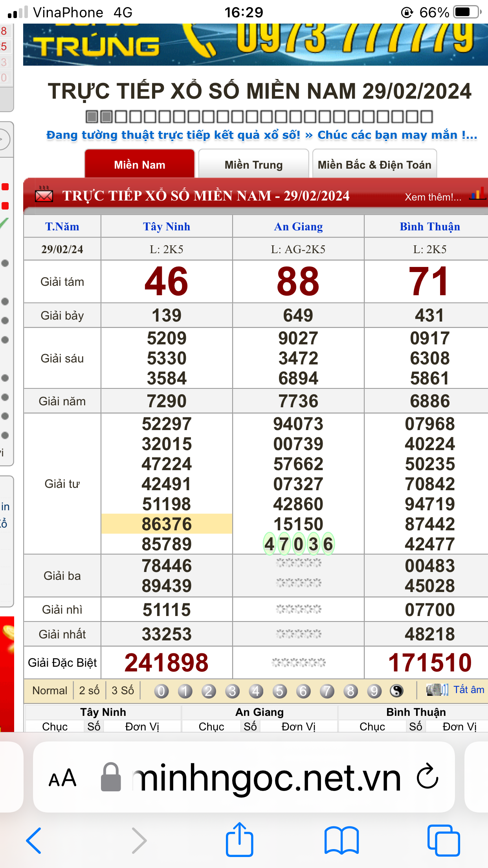This screenshot has height=868, width=488.
Task: Tap the page reload icon
Action: point(427,777)
